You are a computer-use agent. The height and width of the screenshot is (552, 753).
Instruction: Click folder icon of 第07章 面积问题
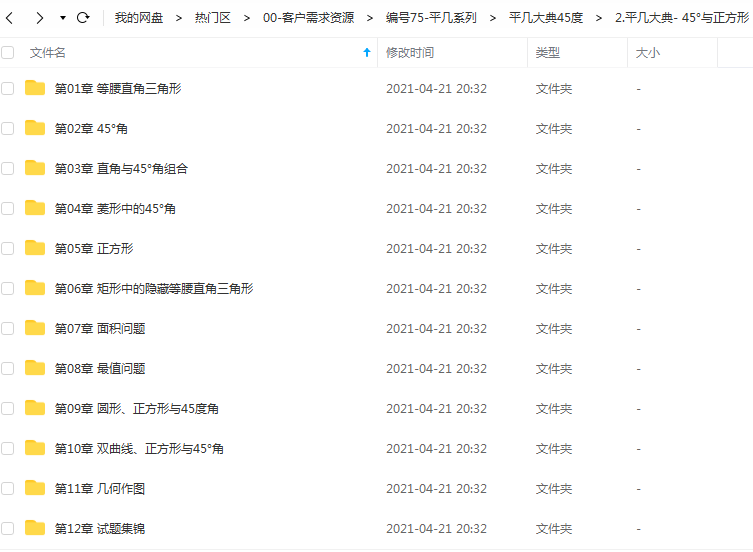pos(35,328)
